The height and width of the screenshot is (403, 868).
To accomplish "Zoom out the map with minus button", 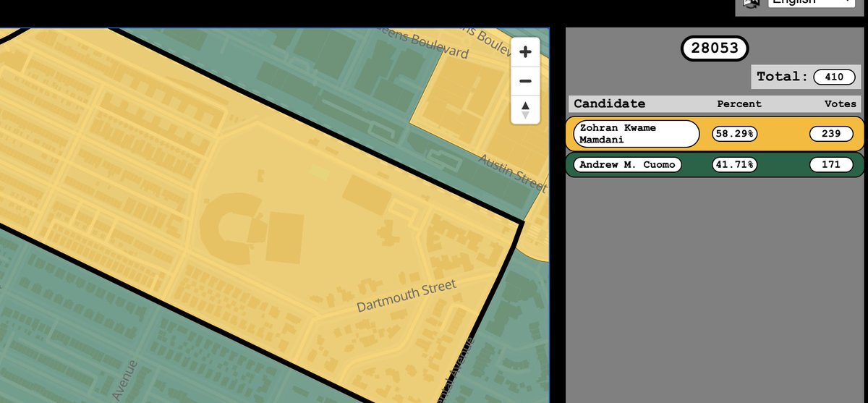I will (x=526, y=81).
